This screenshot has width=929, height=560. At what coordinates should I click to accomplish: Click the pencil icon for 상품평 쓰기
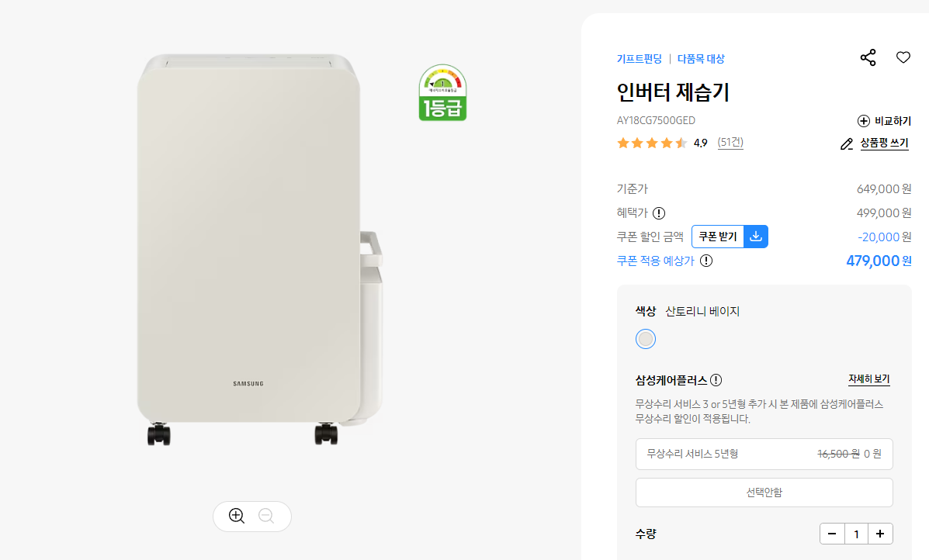847,143
